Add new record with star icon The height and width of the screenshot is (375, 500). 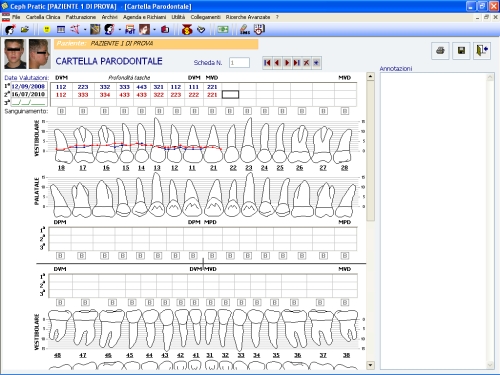tap(316, 63)
